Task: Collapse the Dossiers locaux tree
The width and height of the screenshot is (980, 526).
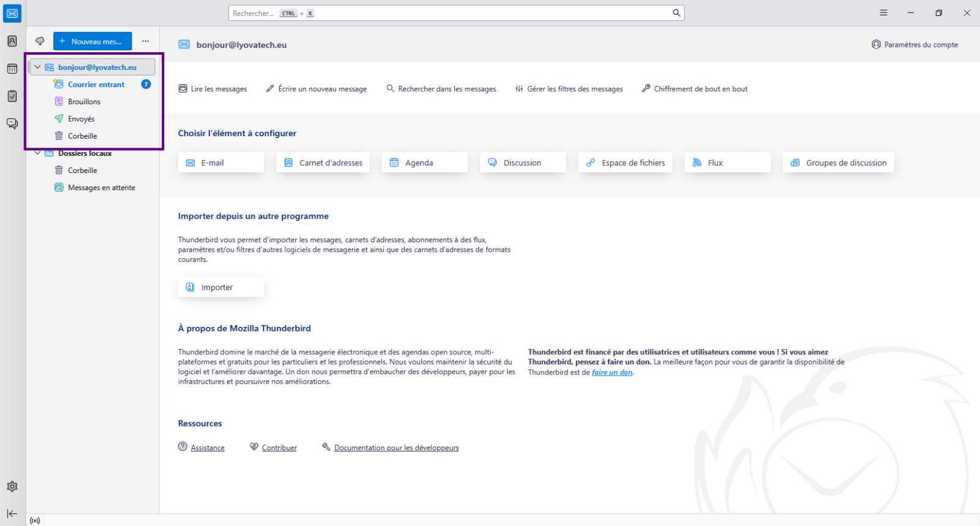Action: click(x=38, y=153)
